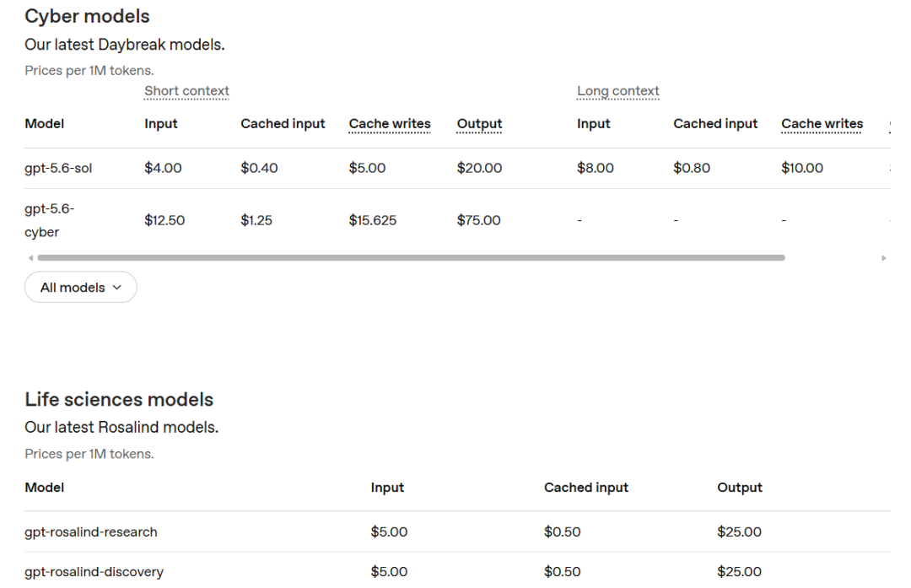
Task: Select the gpt-rosalind-research model name
Action: (x=90, y=532)
